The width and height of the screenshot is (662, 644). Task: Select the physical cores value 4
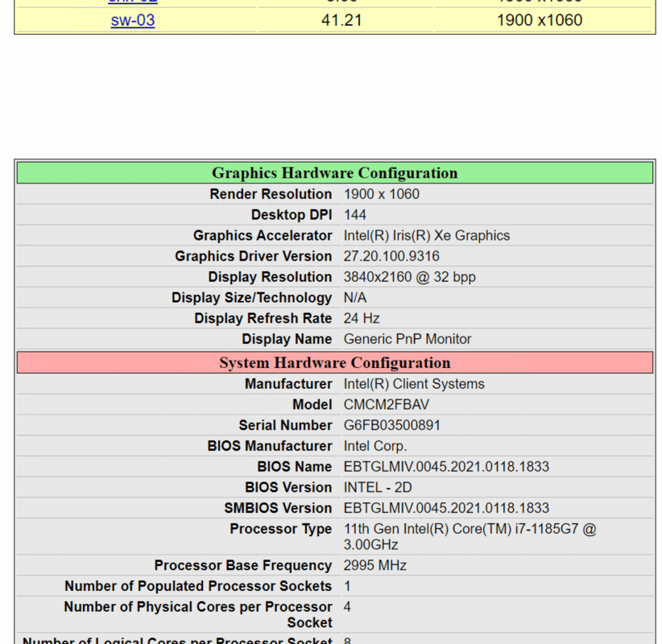[x=347, y=607]
